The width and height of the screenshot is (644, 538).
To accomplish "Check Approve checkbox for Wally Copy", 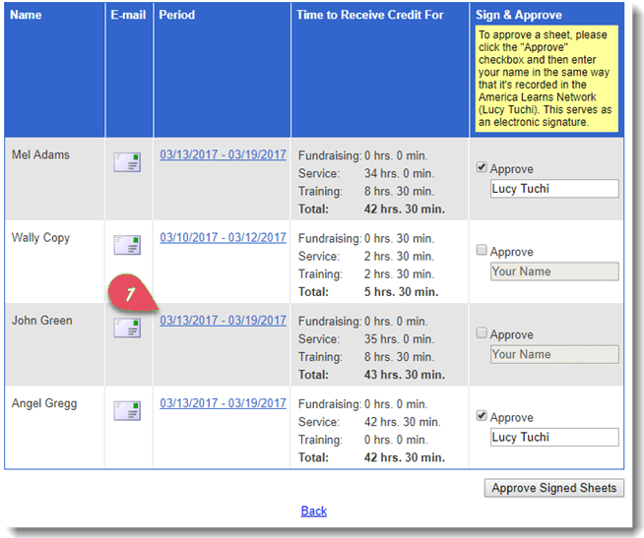I will tap(482, 251).
